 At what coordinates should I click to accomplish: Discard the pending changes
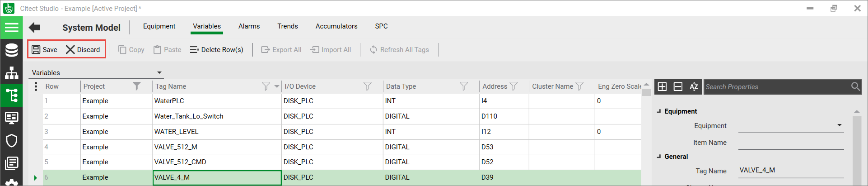click(x=83, y=49)
